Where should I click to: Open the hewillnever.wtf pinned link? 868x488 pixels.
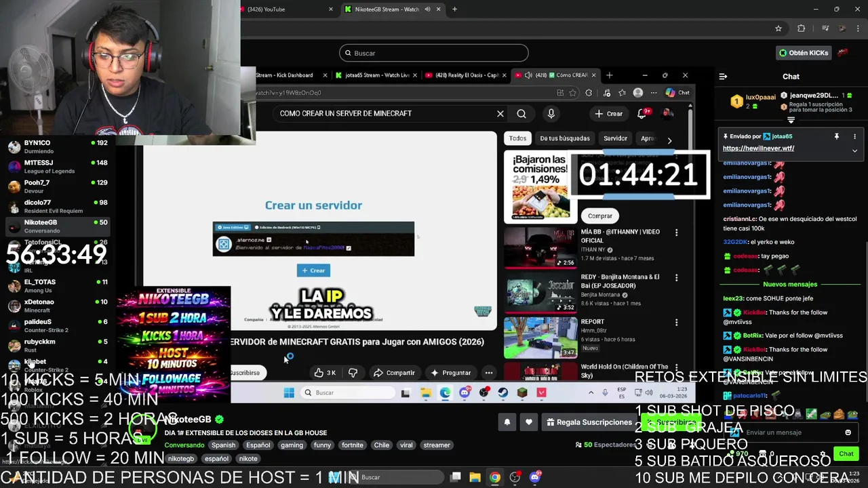tap(758, 148)
